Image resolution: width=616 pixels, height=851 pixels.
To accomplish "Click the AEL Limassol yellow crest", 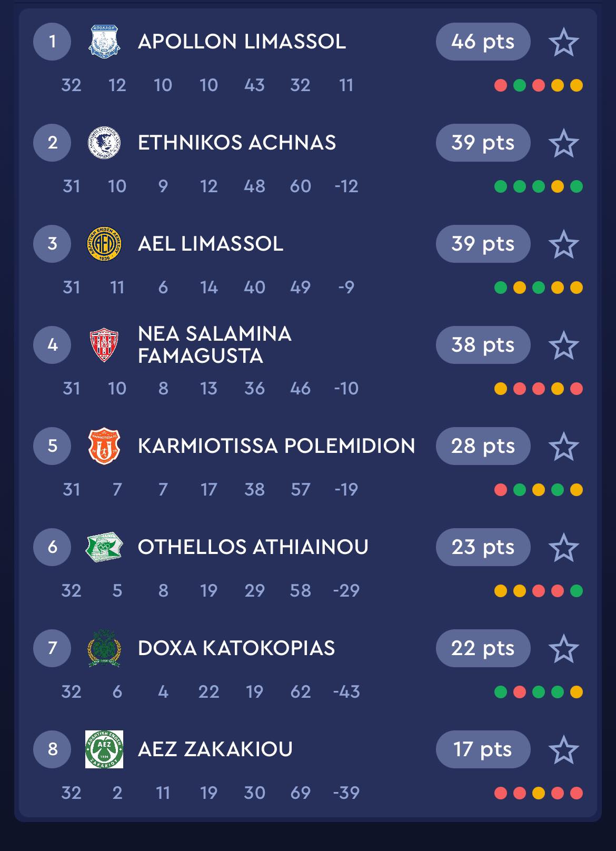I will [x=104, y=243].
